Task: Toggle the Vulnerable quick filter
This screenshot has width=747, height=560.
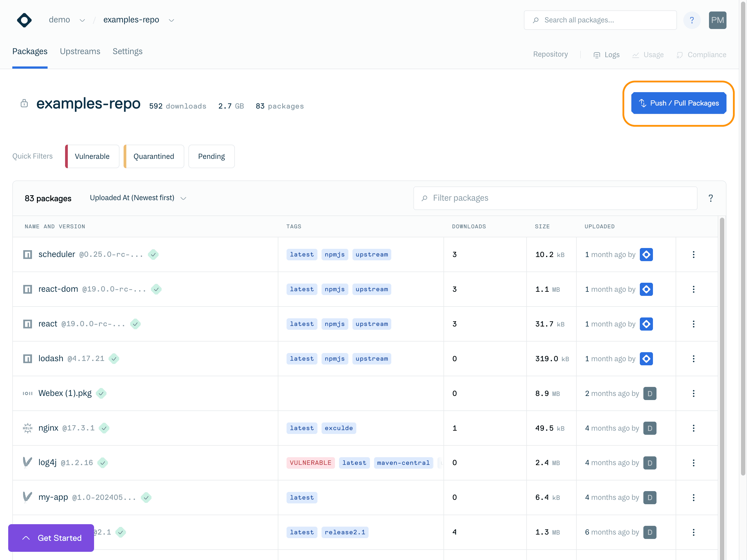Action: coord(92,156)
